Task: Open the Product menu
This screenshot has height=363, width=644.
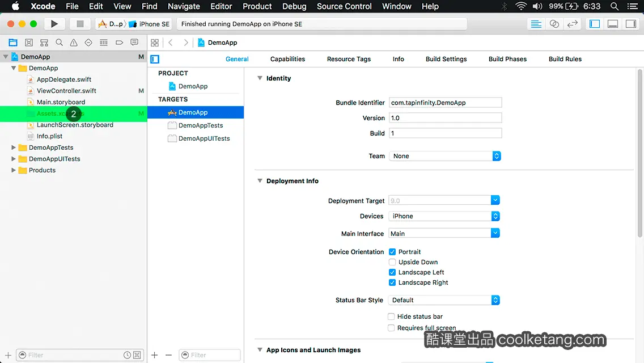Action: (x=257, y=6)
